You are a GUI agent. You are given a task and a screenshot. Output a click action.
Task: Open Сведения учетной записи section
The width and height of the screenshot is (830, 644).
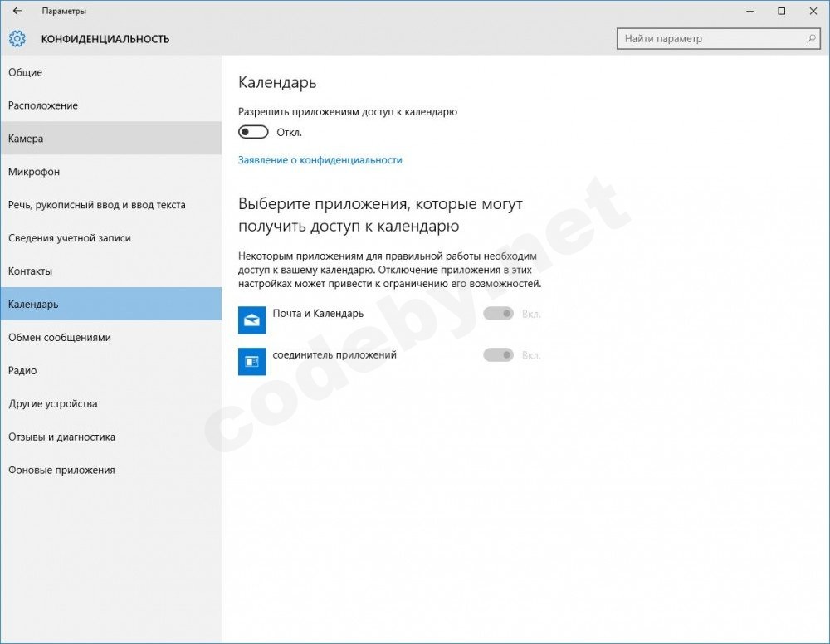110,237
